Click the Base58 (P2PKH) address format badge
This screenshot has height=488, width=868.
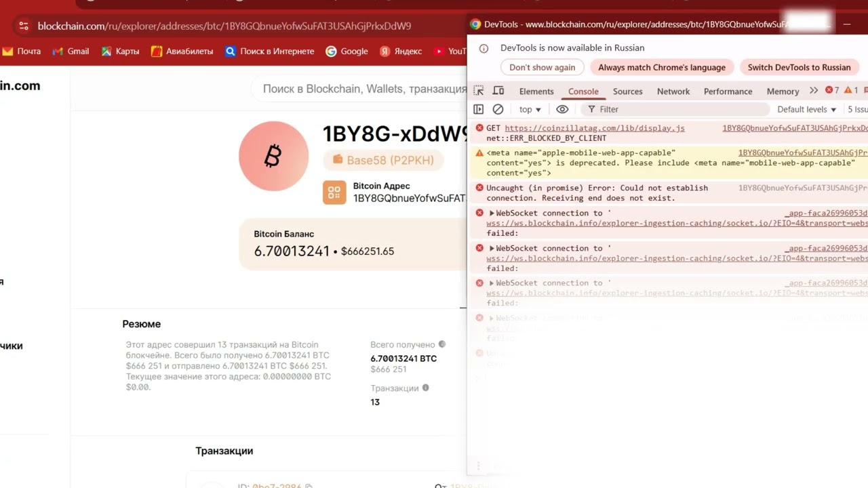[383, 160]
